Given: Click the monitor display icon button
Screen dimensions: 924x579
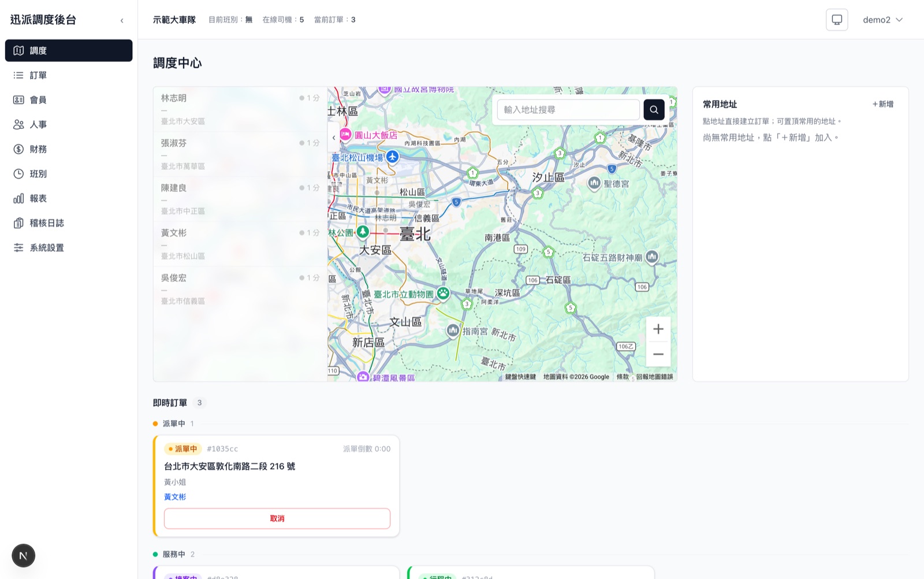Looking at the screenshot, I should (x=837, y=20).
